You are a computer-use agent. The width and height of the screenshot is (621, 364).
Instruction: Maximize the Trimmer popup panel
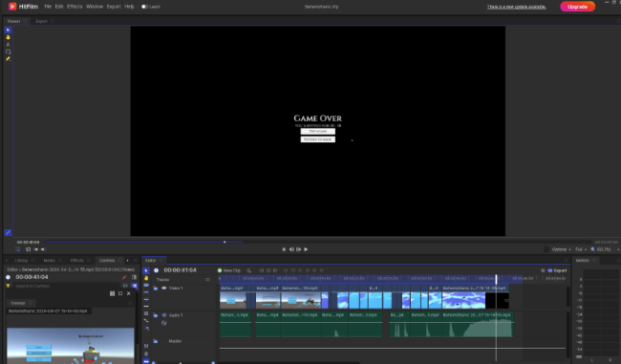click(120, 293)
